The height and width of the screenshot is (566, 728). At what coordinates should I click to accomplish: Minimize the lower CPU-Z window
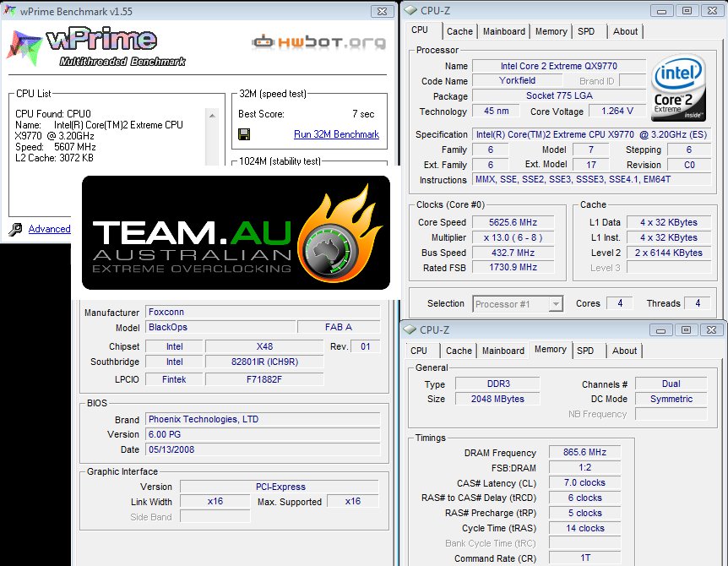[661, 330]
